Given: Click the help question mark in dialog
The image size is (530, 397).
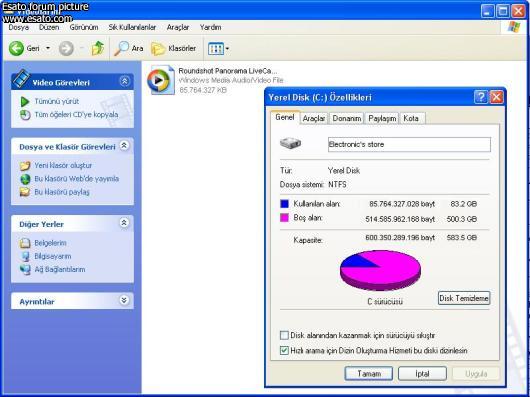Looking at the screenshot, I should click(481, 97).
